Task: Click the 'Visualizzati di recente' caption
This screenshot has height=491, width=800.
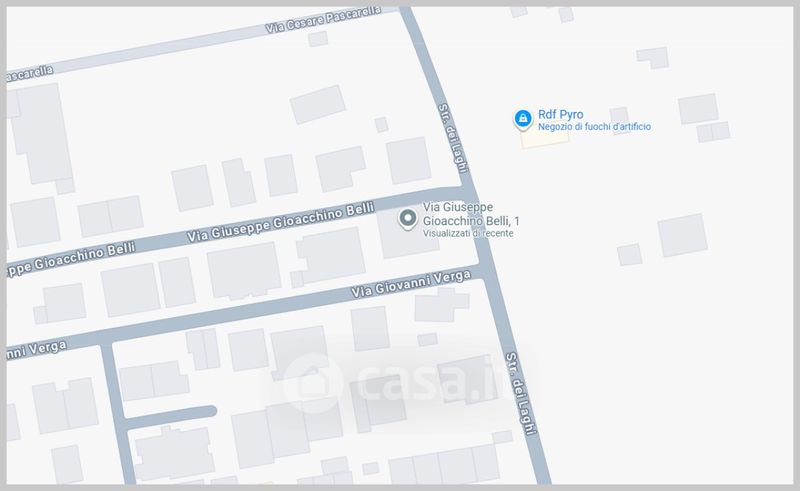Action: [x=468, y=233]
